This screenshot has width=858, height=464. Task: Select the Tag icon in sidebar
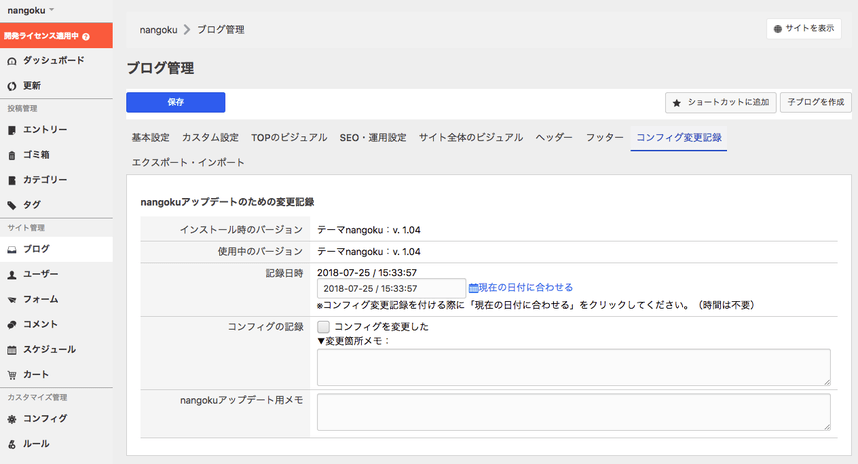point(12,205)
